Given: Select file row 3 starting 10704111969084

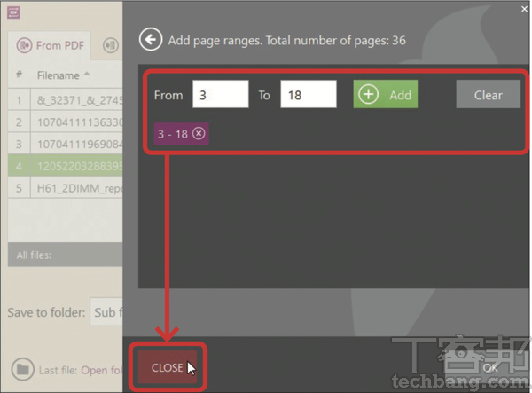Looking at the screenshot, I should [65, 144].
